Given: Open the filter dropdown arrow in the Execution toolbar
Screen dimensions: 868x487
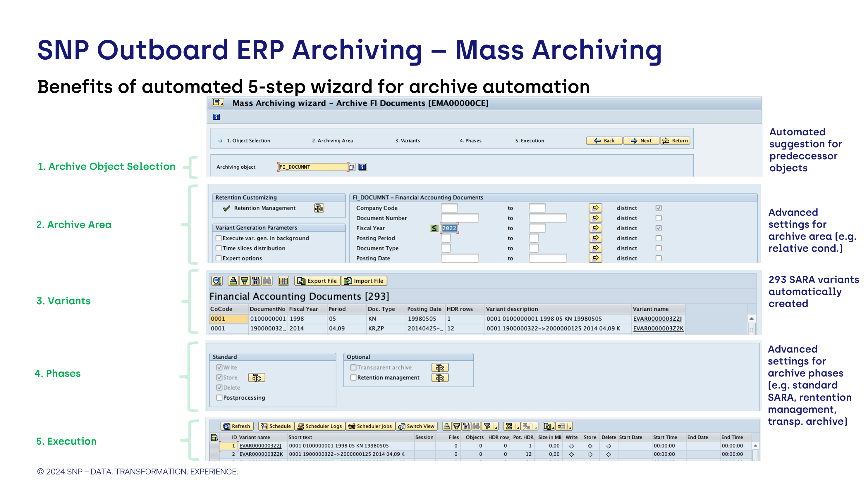Looking at the screenshot, I should [496, 427].
